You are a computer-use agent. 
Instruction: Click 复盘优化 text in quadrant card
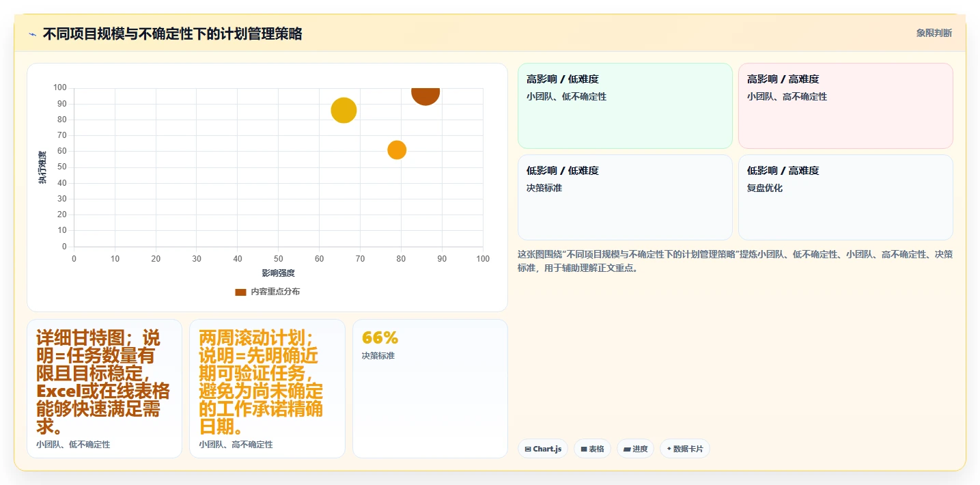765,188
